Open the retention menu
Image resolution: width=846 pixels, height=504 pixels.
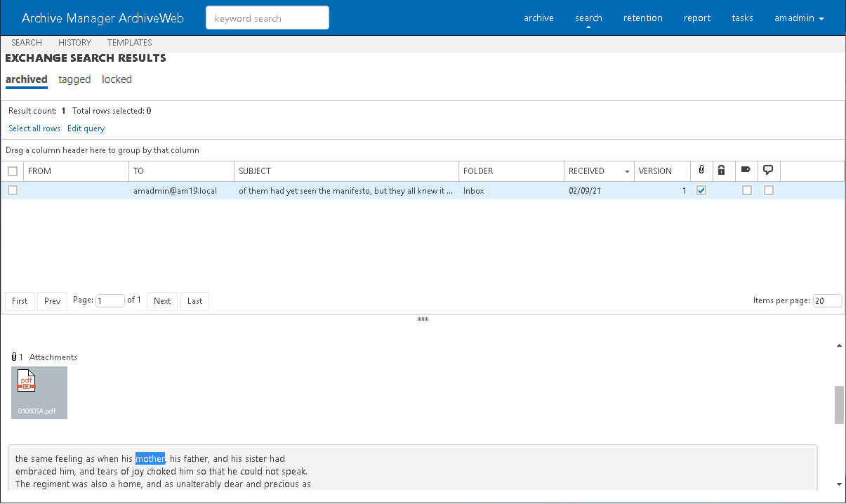pyautogui.click(x=642, y=18)
